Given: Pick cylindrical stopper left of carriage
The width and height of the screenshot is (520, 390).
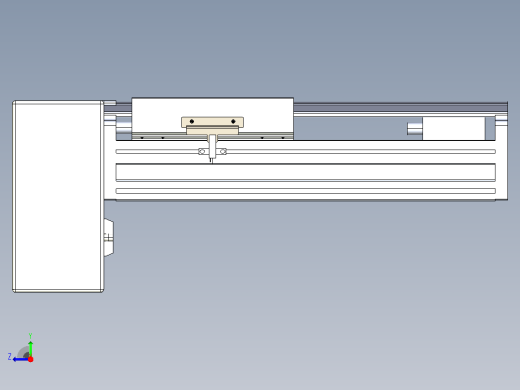Looking at the screenshot, I should tap(124, 128).
